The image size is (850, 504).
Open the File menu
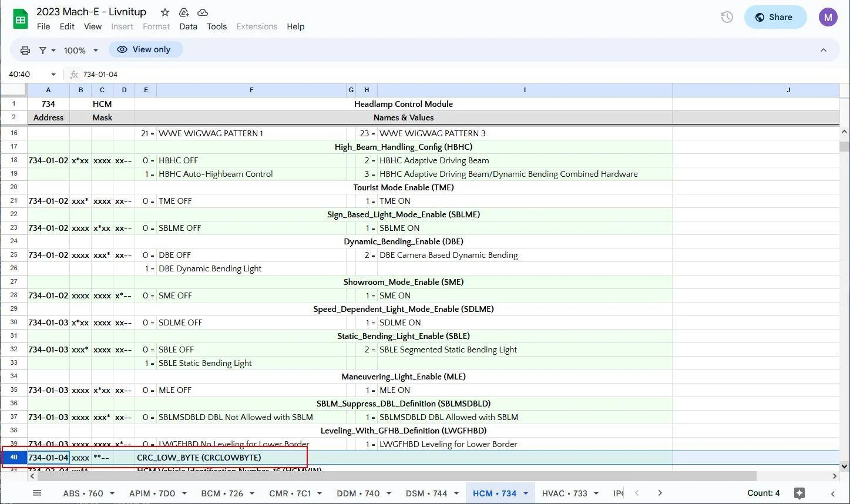pyautogui.click(x=43, y=26)
